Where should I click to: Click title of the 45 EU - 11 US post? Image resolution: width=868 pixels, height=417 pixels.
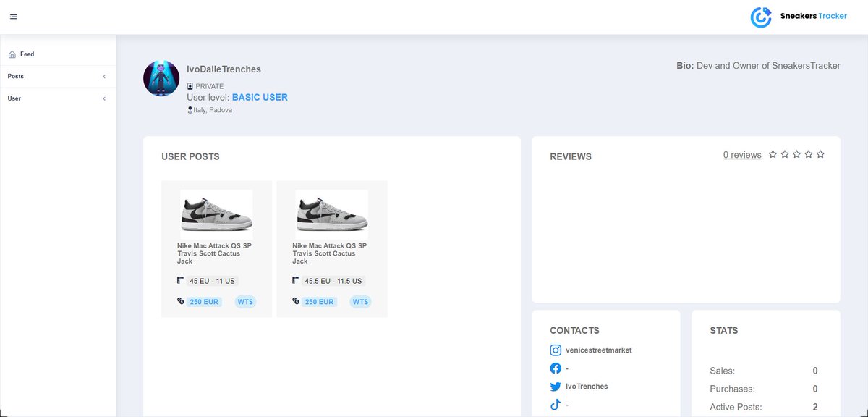coord(215,253)
